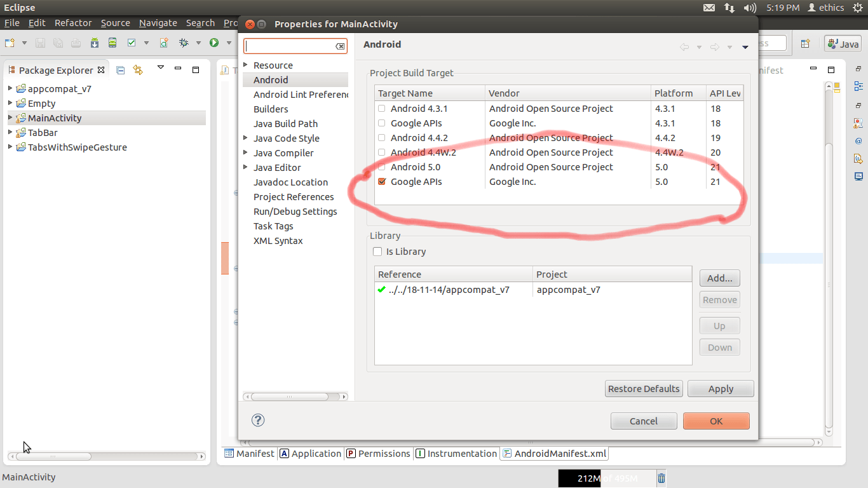Click the help question mark icon

(x=258, y=420)
